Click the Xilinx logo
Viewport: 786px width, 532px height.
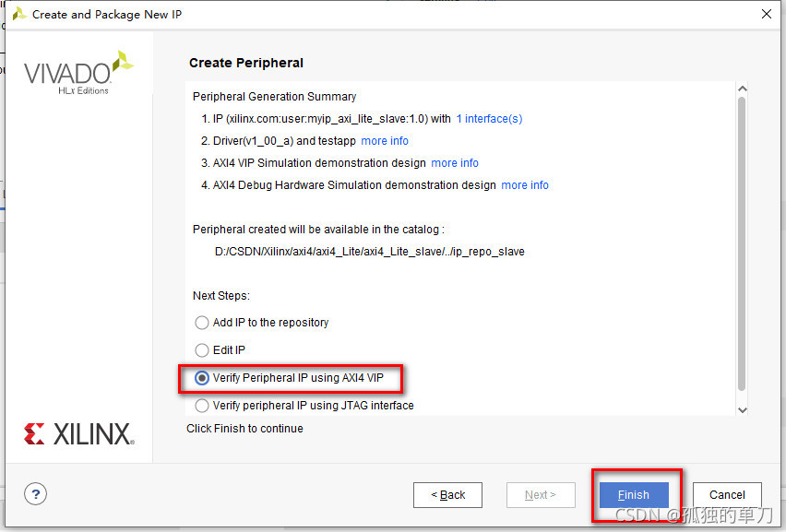click(78, 434)
